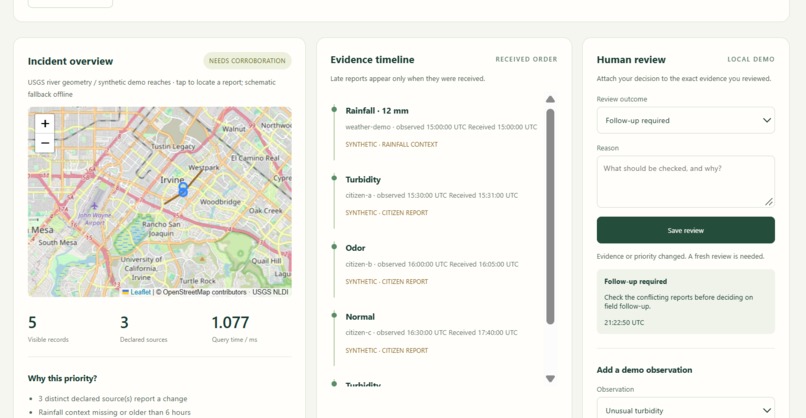
Task: Click the Why this priority? heading
Action: tap(62, 378)
